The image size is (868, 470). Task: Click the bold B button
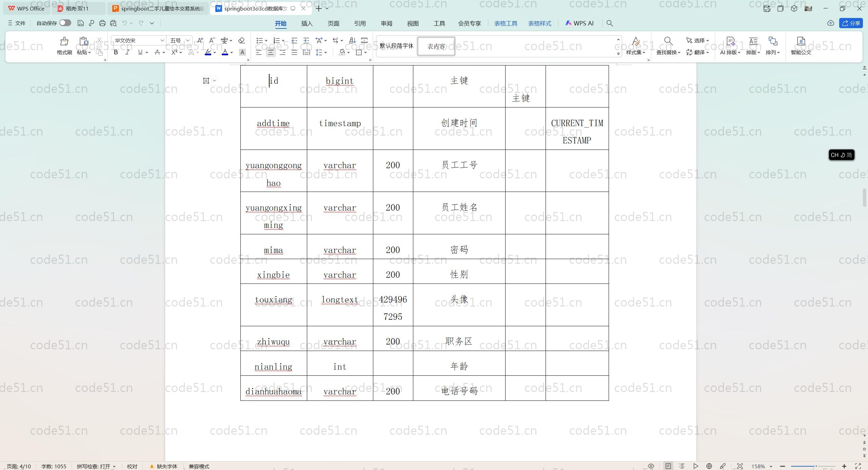coord(116,52)
